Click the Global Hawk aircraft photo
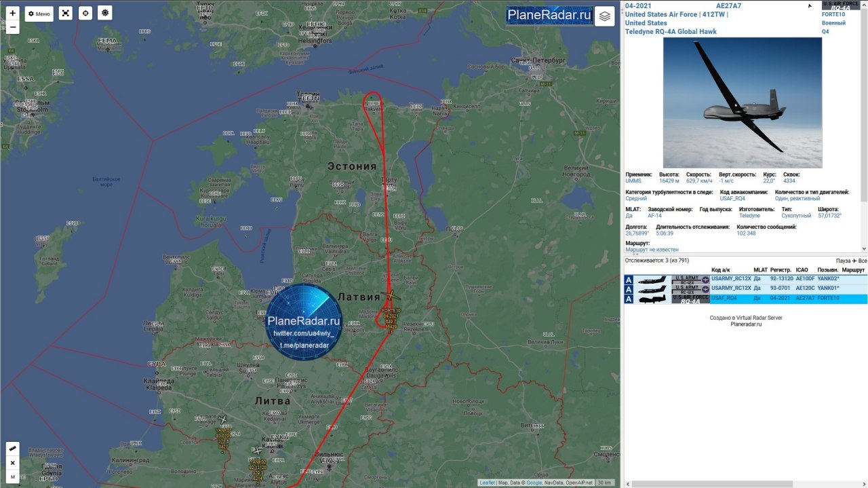Image resolution: width=868 pixels, height=488 pixels. tap(743, 102)
